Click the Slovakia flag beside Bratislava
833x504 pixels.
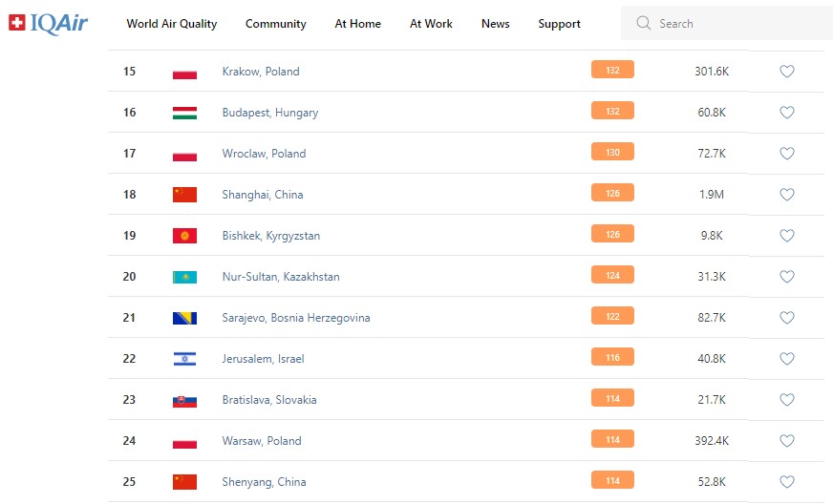(x=184, y=400)
